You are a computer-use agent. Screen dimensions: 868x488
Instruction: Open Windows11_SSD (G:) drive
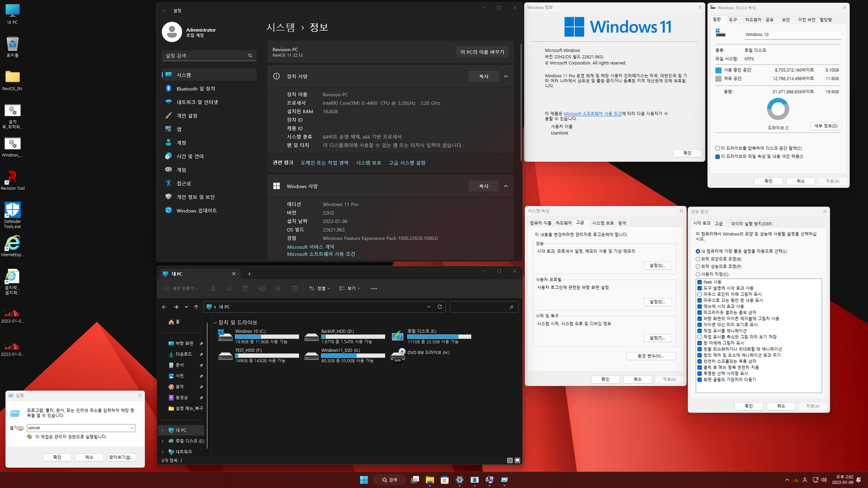click(x=345, y=355)
